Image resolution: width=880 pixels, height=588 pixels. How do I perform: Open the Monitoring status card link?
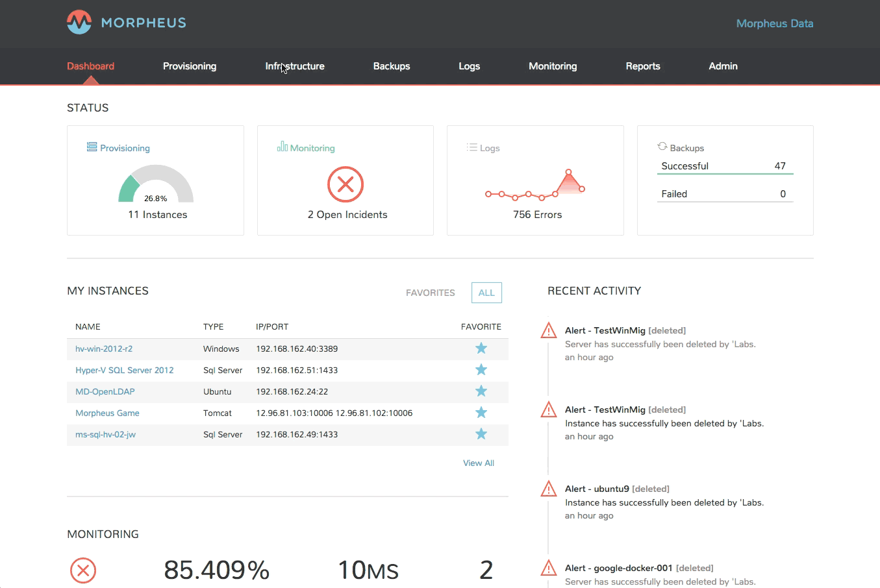(312, 148)
